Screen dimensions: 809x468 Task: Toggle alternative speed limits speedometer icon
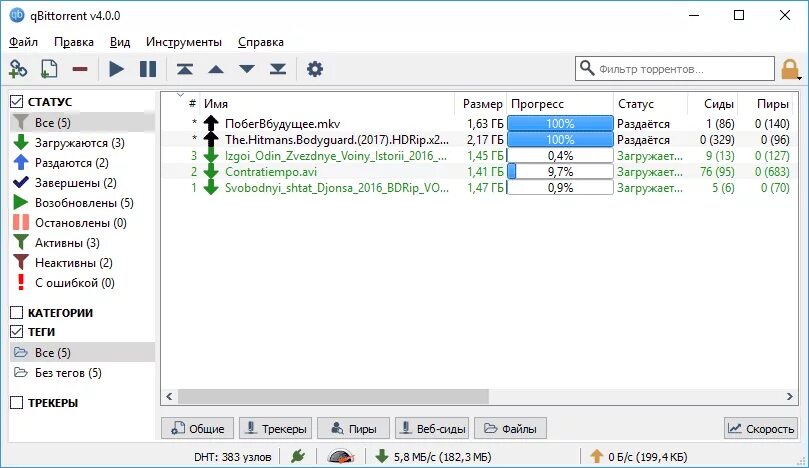pyautogui.click(x=341, y=456)
